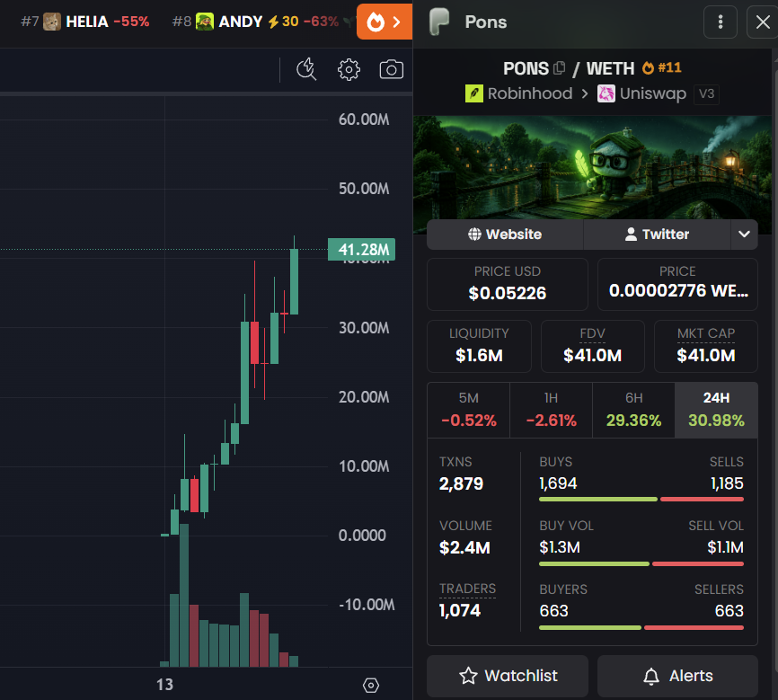Click the buys versus sells ratio bar
This screenshot has width=778, height=700.
(x=641, y=499)
